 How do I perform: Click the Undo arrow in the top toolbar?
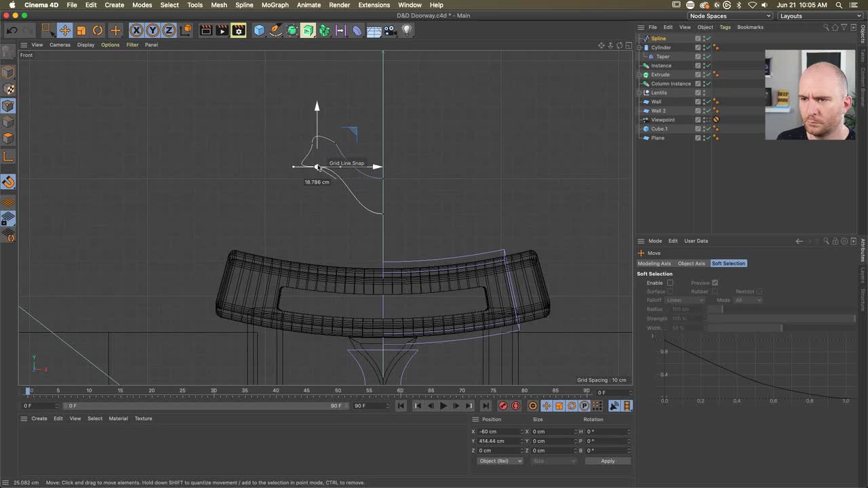(x=12, y=30)
